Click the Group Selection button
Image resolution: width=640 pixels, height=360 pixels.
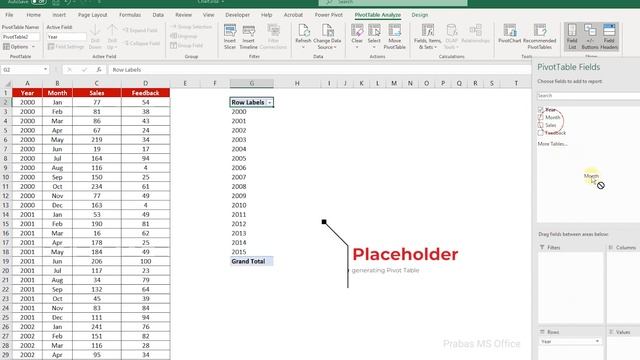(191, 27)
